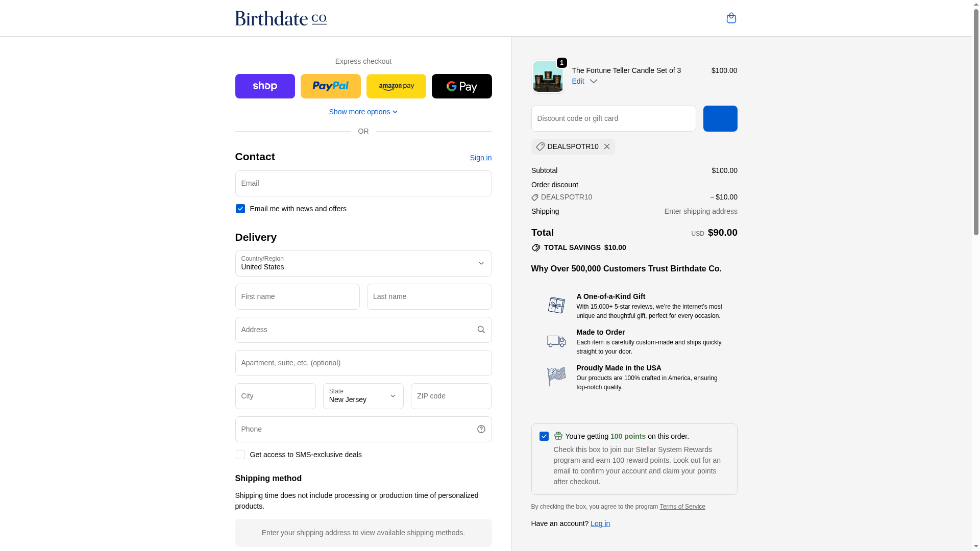
Task: Uncheck Email me with news and offers
Action: [240, 209]
